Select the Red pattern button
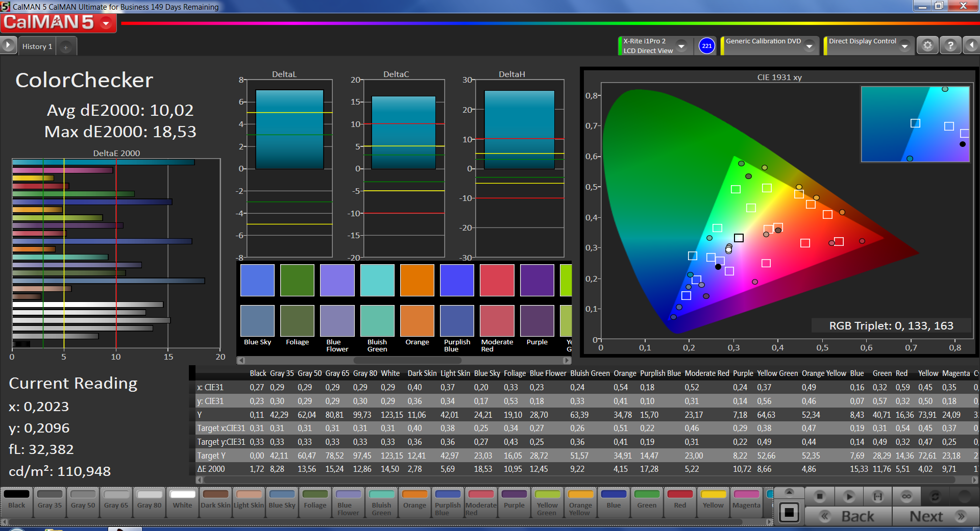This screenshot has width=980, height=531. tap(680, 502)
